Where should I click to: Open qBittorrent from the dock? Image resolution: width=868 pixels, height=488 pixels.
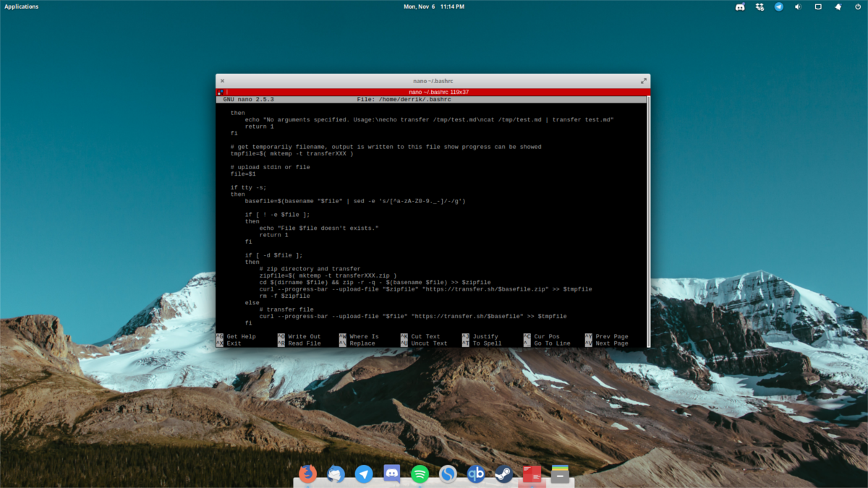pyautogui.click(x=475, y=474)
